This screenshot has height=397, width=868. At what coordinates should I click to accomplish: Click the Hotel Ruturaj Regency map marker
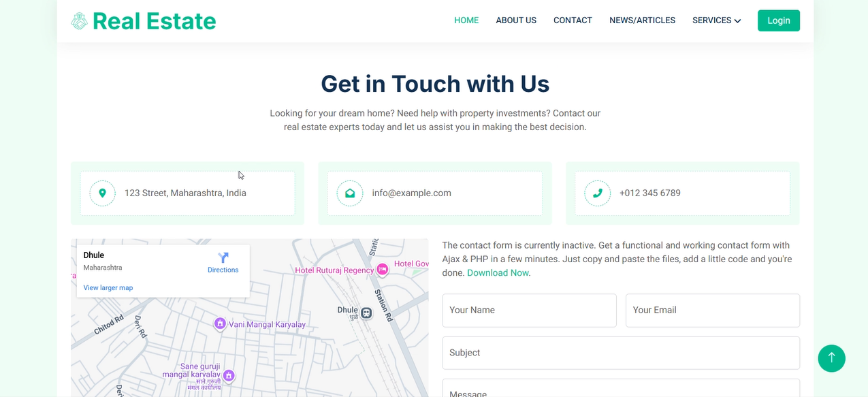383,270
